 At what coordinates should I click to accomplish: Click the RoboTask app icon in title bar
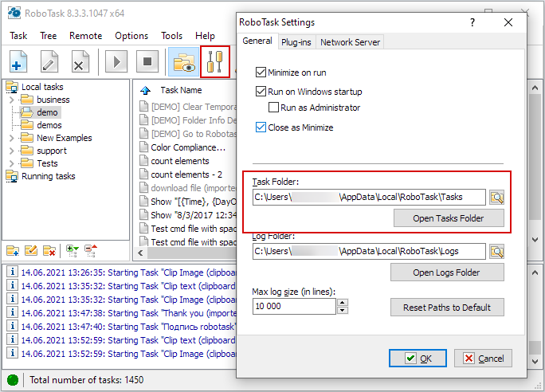click(x=14, y=13)
